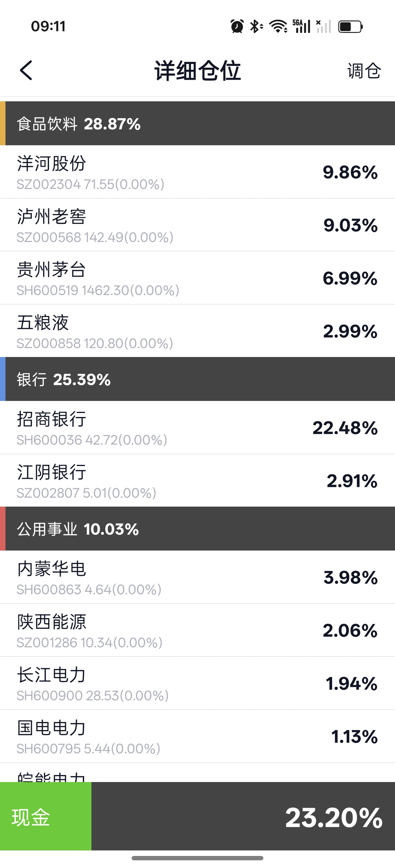
Task: Open the 调仓 rebalance button
Action: coord(364,71)
